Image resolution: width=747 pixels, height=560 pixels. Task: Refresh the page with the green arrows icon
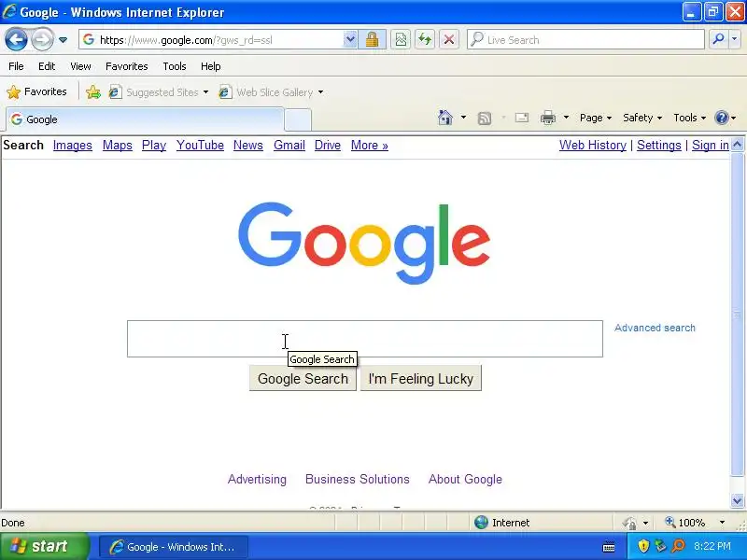[x=425, y=39]
